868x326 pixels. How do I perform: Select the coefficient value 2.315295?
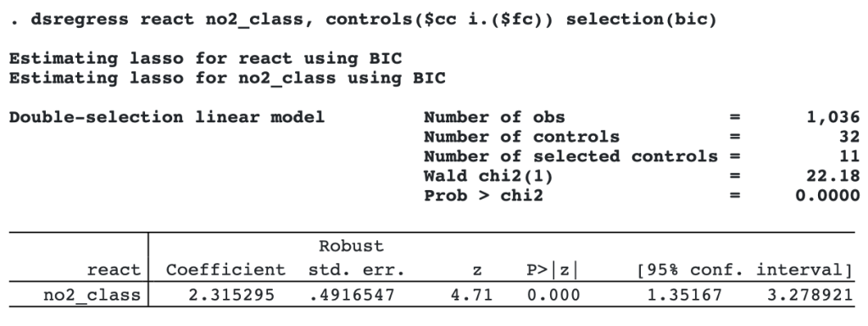[231, 295]
